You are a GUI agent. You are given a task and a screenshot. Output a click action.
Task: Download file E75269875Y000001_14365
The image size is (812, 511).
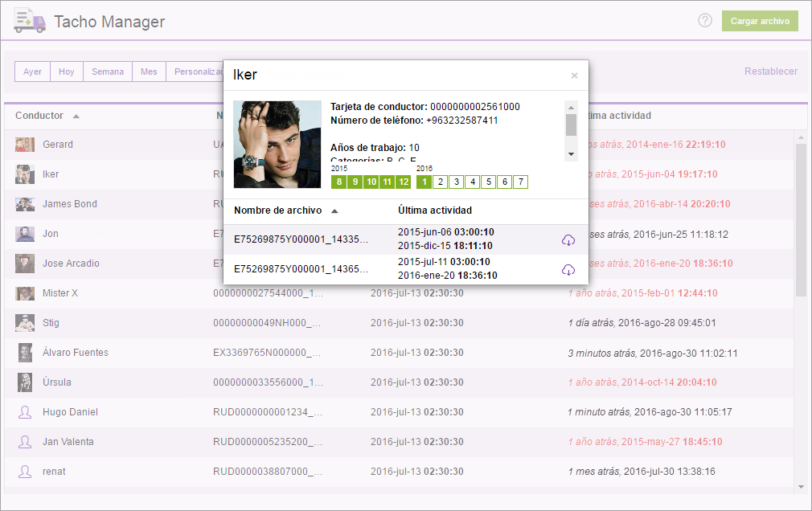point(568,270)
